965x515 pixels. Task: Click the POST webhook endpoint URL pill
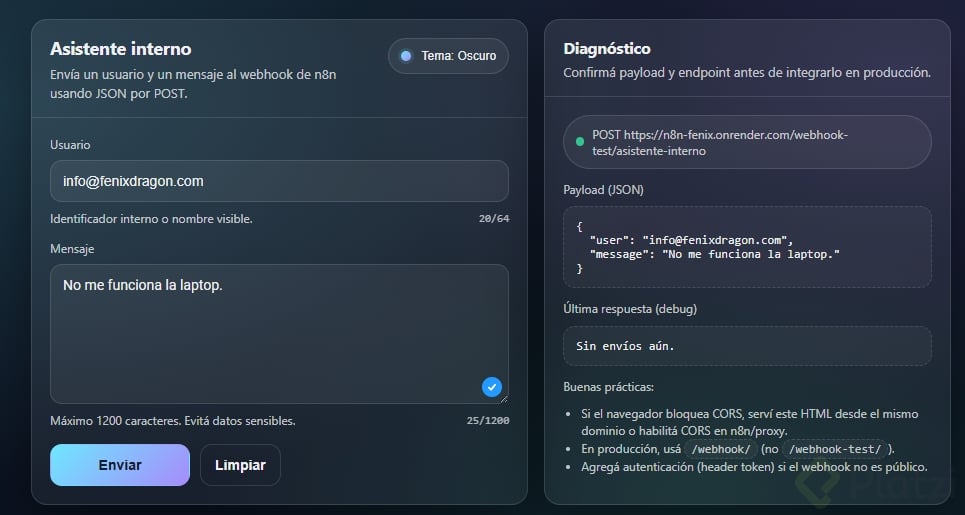pos(747,142)
